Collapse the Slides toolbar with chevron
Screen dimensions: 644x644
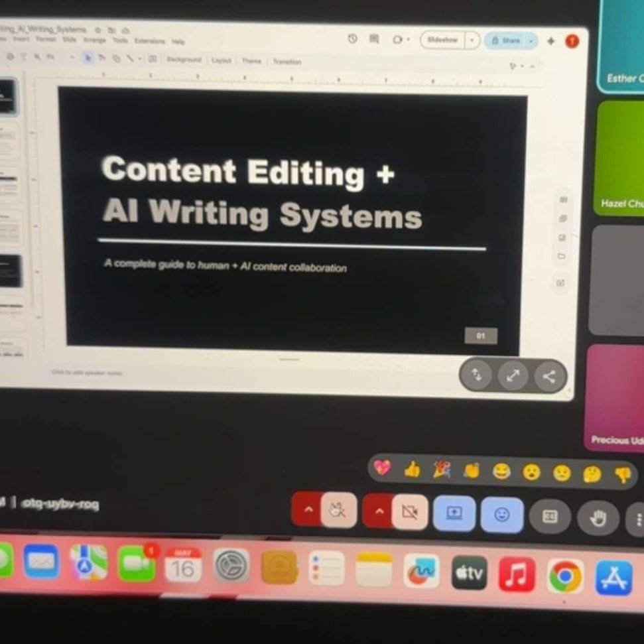pyautogui.click(x=533, y=66)
